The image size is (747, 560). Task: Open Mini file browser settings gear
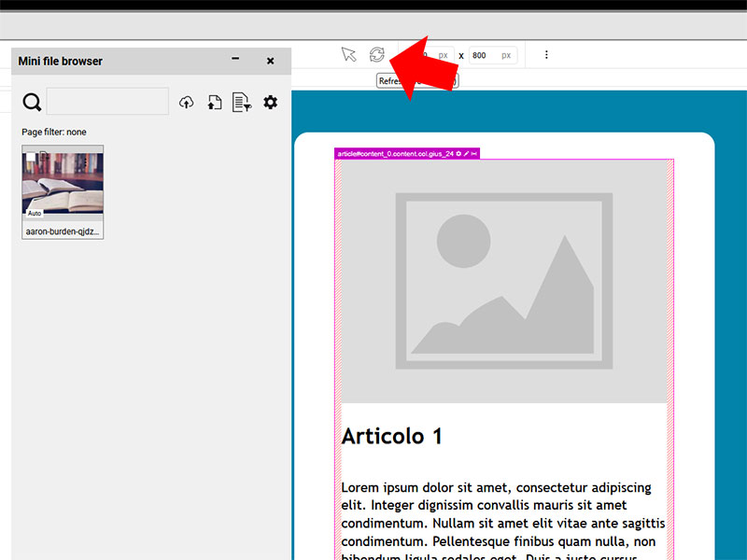(270, 103)
